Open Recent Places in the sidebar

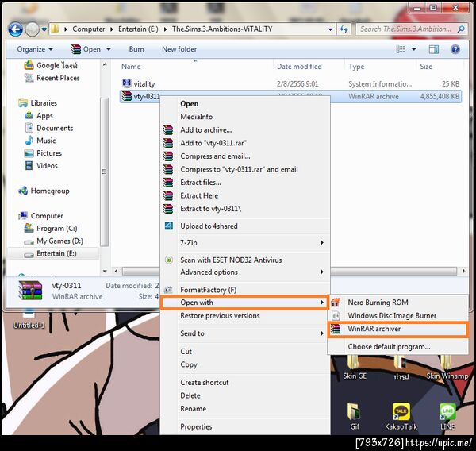[52, 78]
